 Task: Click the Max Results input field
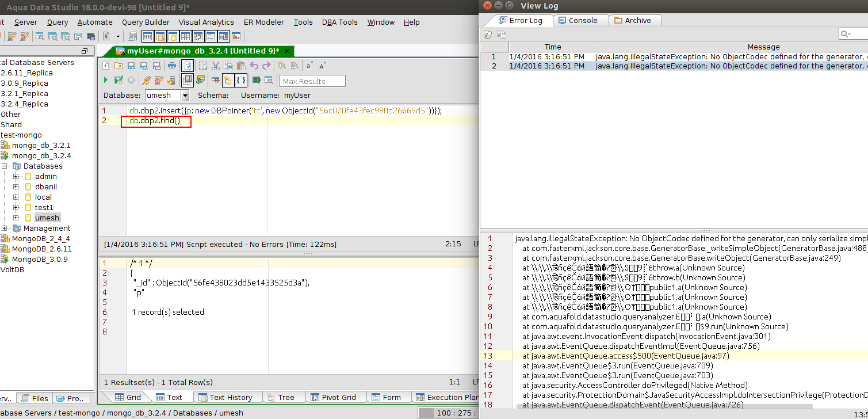pyautogui.click(x=312, y=81)
